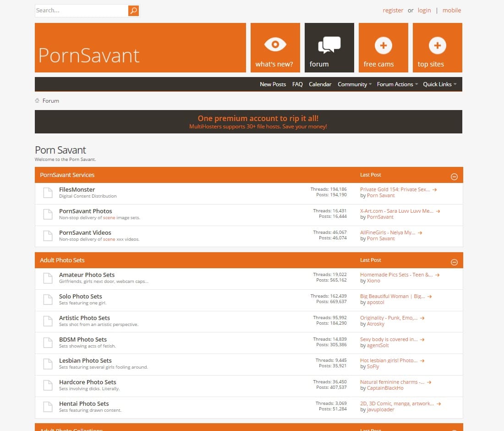The height and width of the screenshot is (431, 504).
Task: Open the top sites plus tile
Action: point(437,48)
